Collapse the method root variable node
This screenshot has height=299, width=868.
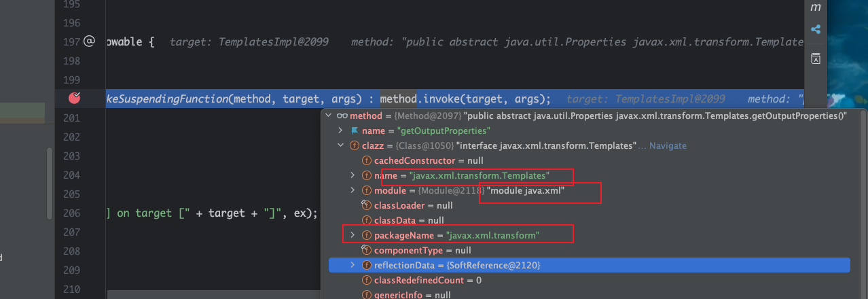(x=329, y=116)
